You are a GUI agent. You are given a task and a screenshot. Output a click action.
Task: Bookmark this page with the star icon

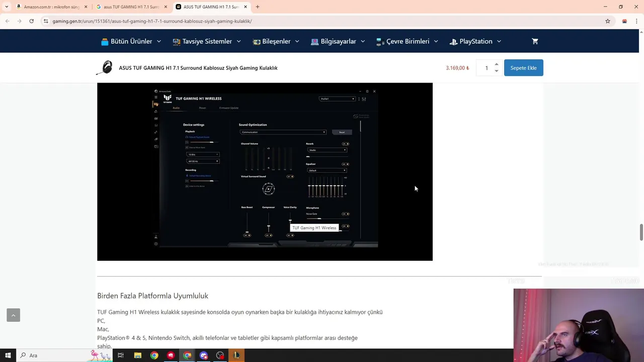tap(608, 21)
